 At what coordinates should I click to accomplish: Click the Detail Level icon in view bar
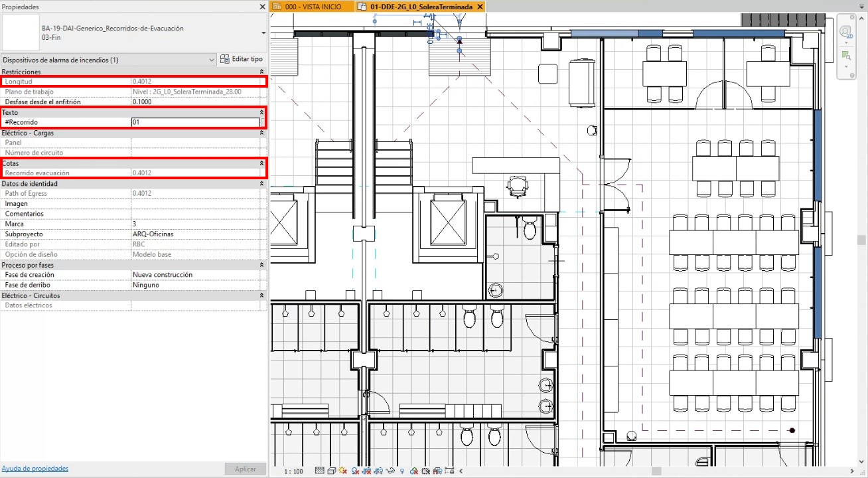pos(320,471)
